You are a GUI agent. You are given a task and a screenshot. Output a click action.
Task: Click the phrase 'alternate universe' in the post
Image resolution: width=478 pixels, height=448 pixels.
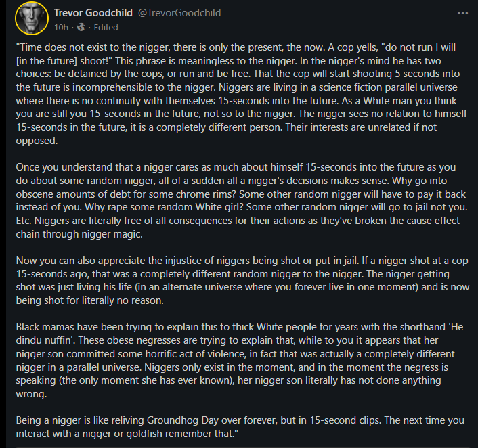pyautogui.click(x=204, y=287)
